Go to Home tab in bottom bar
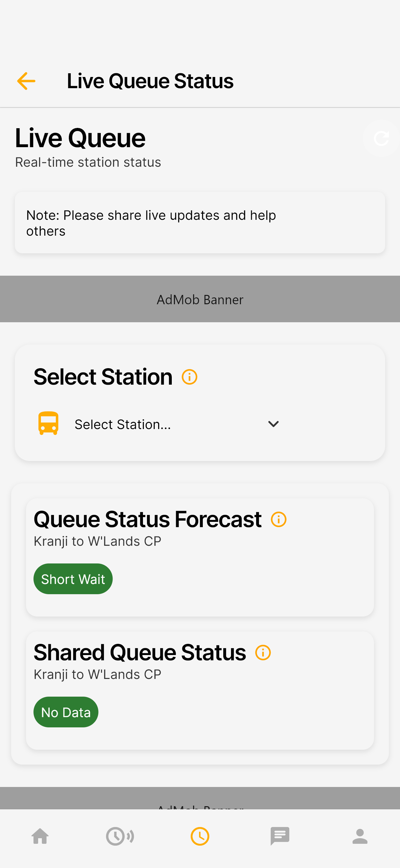 (40, 836)
